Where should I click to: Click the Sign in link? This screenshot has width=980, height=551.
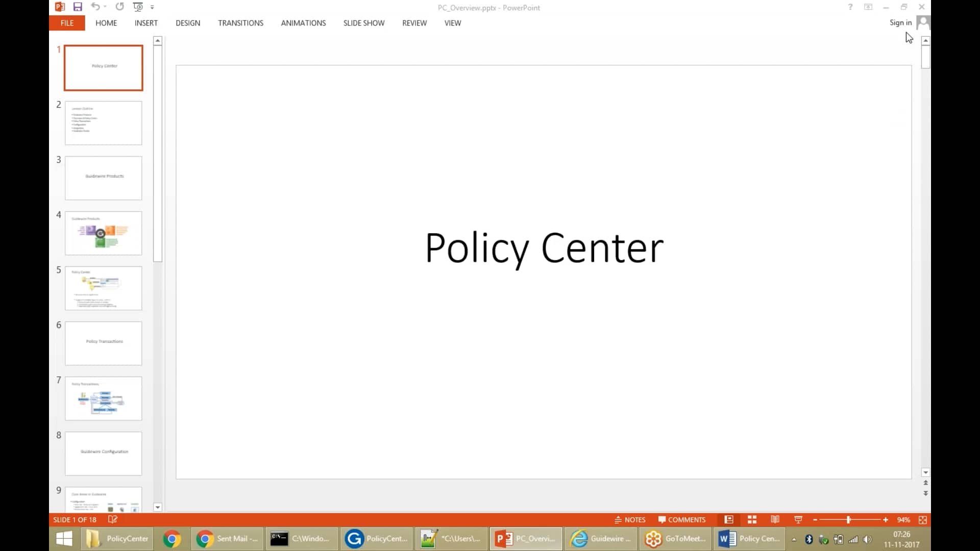point(900,23)
